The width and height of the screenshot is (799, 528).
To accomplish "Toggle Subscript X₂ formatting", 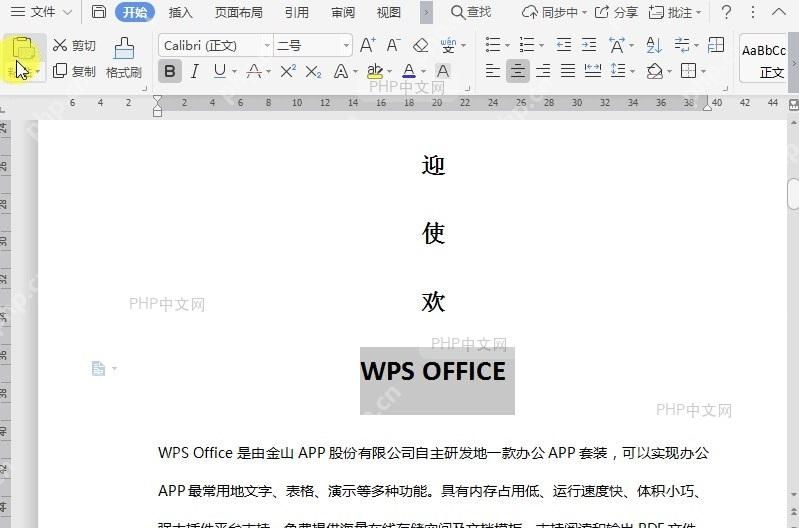I will click(x=313, y=72).
